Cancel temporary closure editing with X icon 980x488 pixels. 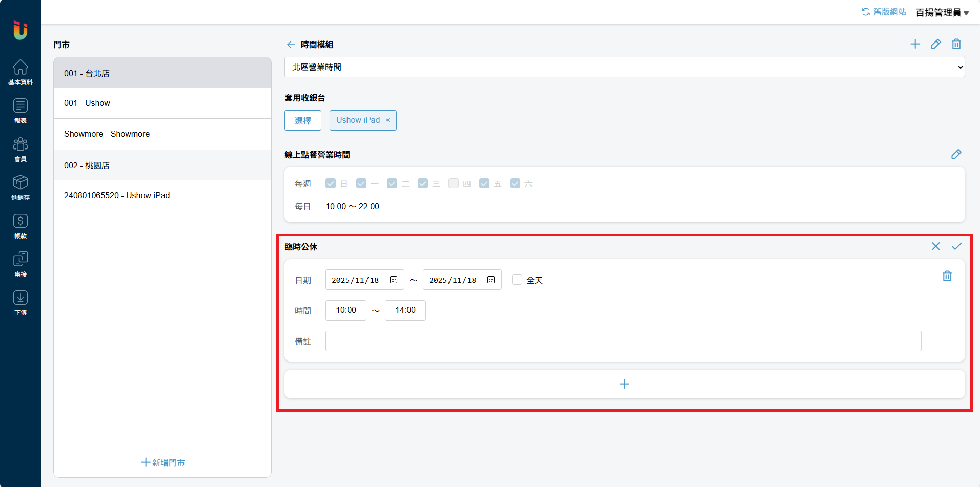935,246
